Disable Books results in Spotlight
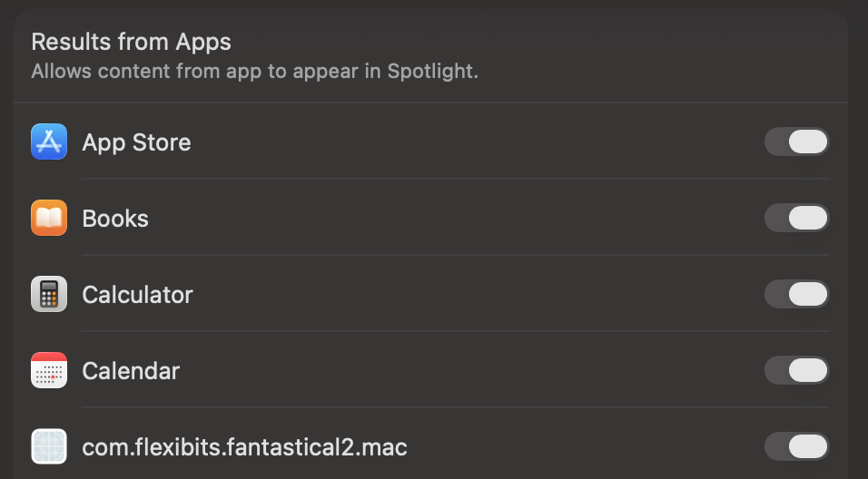The width and height of the screenshot is (868, 479). 796,219
